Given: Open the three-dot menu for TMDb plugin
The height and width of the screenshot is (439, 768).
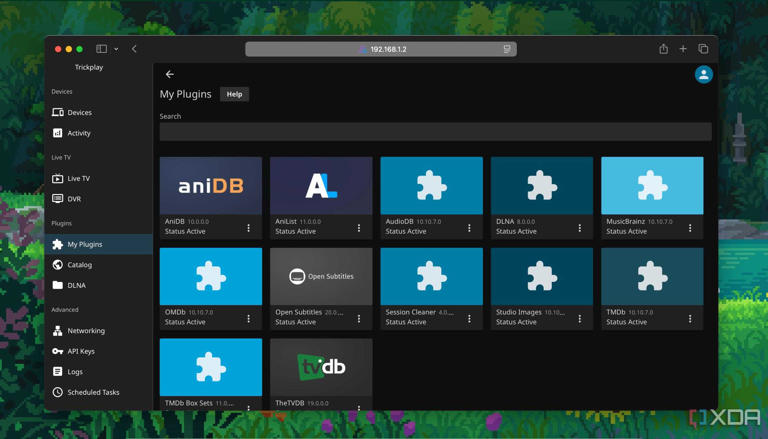Looking at the screenshot, I should [x=690, y=319].
